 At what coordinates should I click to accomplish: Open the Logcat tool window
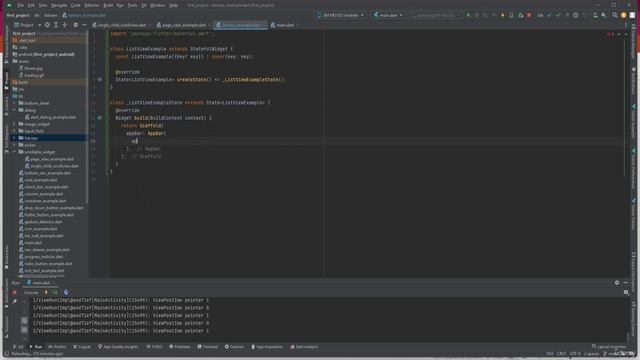pyautogui.click(x=82, y=347)
